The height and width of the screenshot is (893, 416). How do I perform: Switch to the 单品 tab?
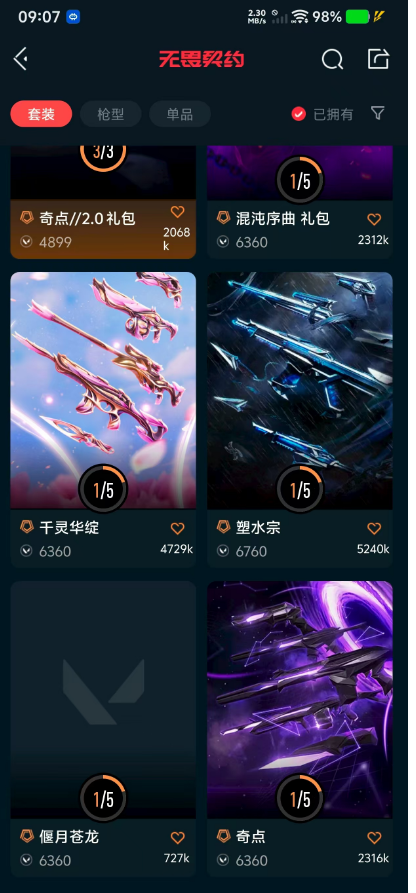(180, 114)
